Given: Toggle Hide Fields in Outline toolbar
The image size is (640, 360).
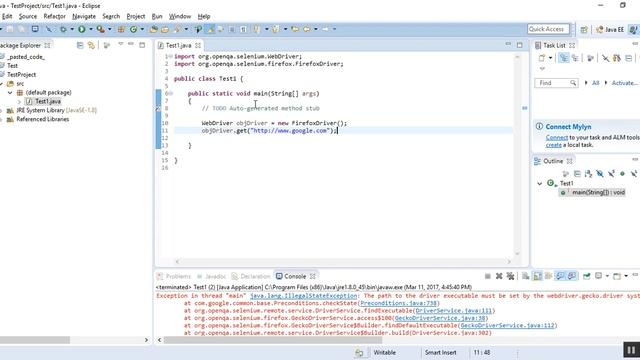Looking at the screenshot, I should [x=600, y=173].
